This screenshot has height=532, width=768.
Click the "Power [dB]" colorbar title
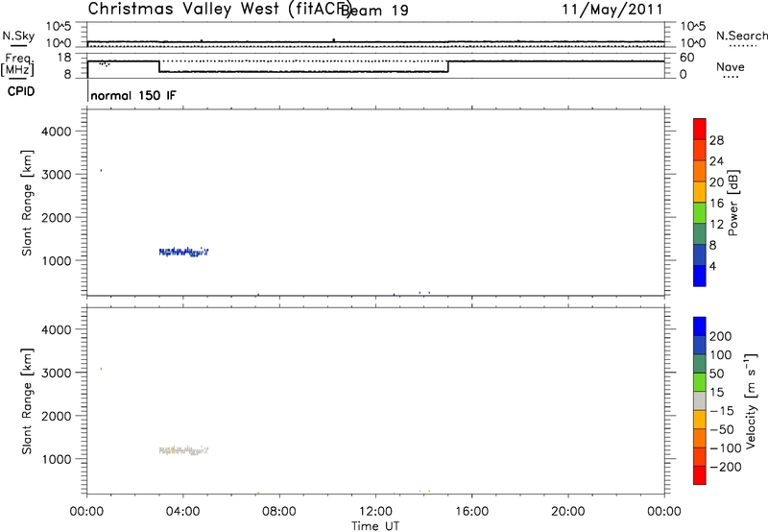point(733,203)
